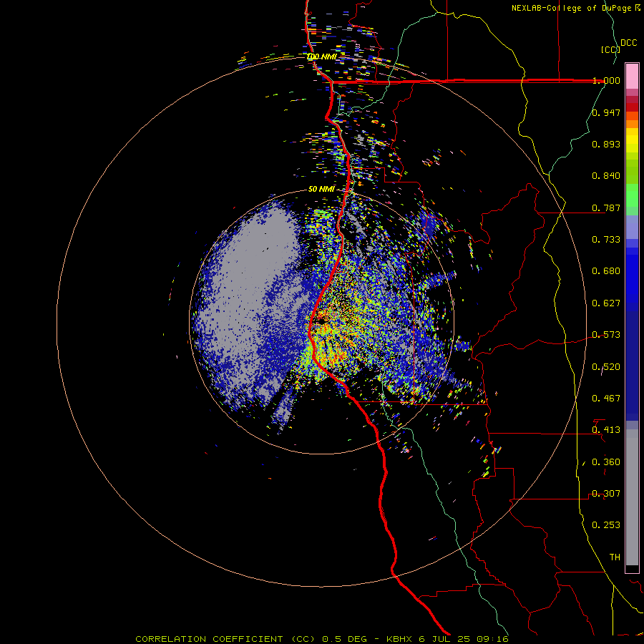Click the Correlation Coefficient KBHX caption at bottom
Viewport: 644px width, 644px height.
[322, 639]
